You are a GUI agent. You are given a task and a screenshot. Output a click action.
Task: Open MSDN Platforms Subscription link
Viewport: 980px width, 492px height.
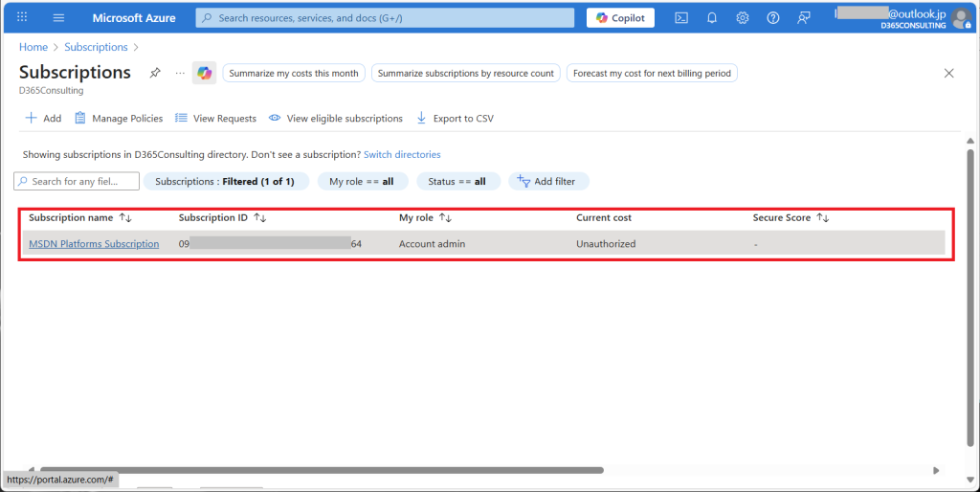tap(94, 244)
